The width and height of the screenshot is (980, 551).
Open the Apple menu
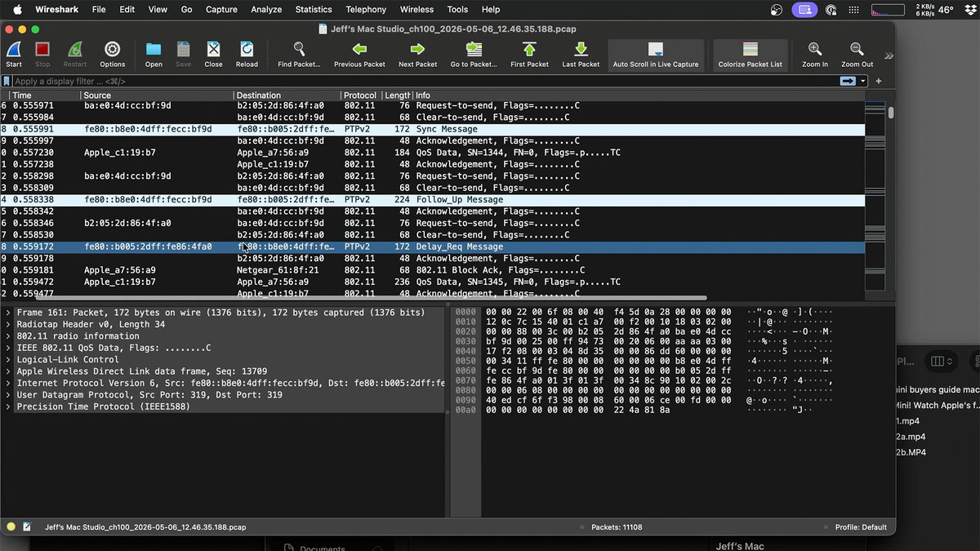[16, 10]
